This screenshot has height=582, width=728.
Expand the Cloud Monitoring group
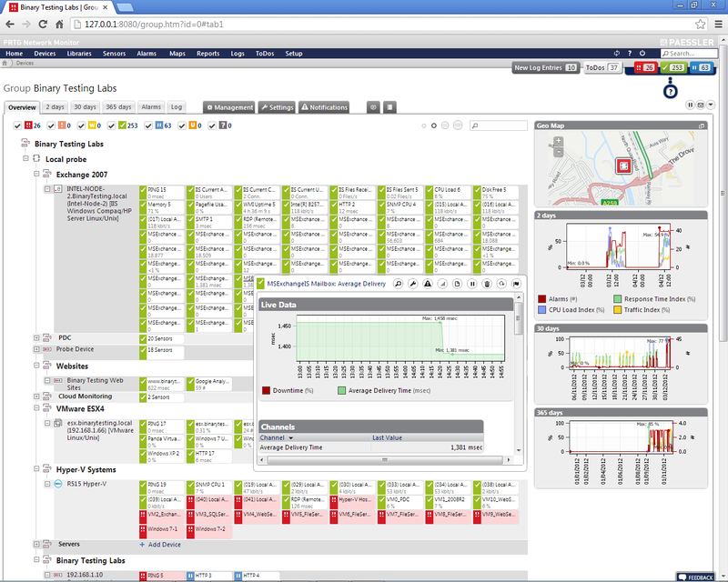coord(36,396)
